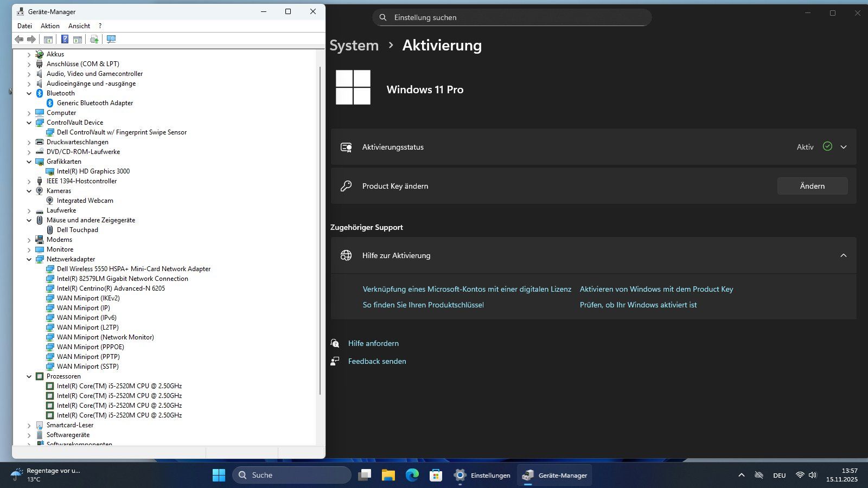The image size is (868, 488).
Task: Open Aktivieren von Windows mit dem Product Key
Action: tap(656, 290)
